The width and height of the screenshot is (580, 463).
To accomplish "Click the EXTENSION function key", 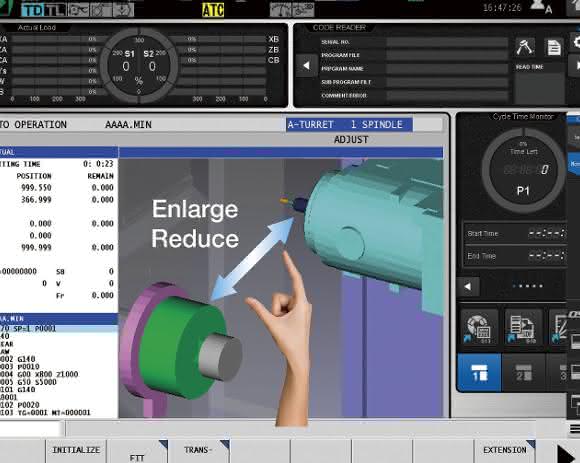I will (505, 450).
